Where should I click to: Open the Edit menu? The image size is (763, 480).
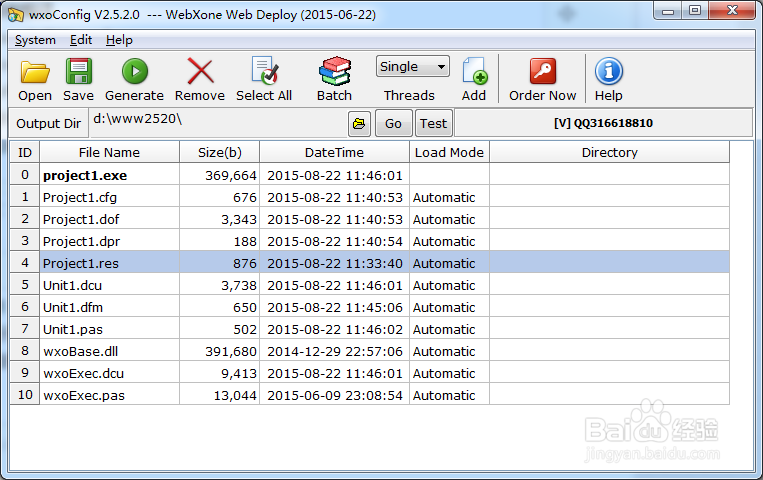pos(81,40)
